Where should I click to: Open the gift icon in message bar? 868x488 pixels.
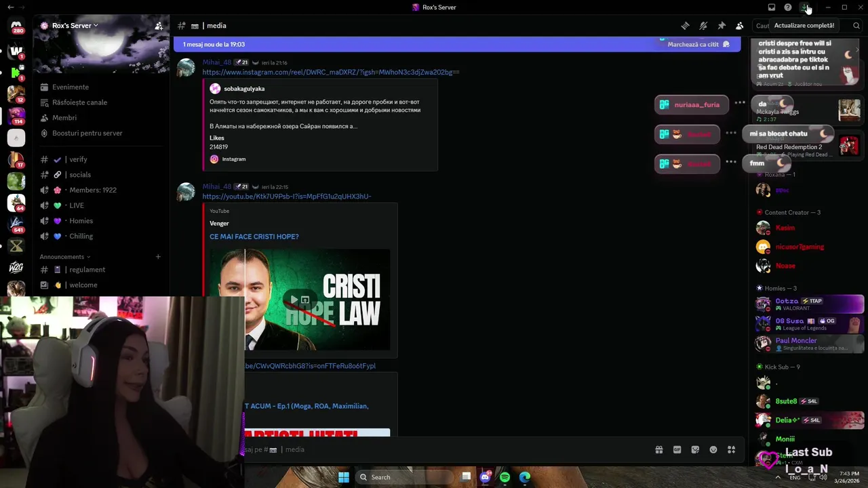(x=658, y=449)
